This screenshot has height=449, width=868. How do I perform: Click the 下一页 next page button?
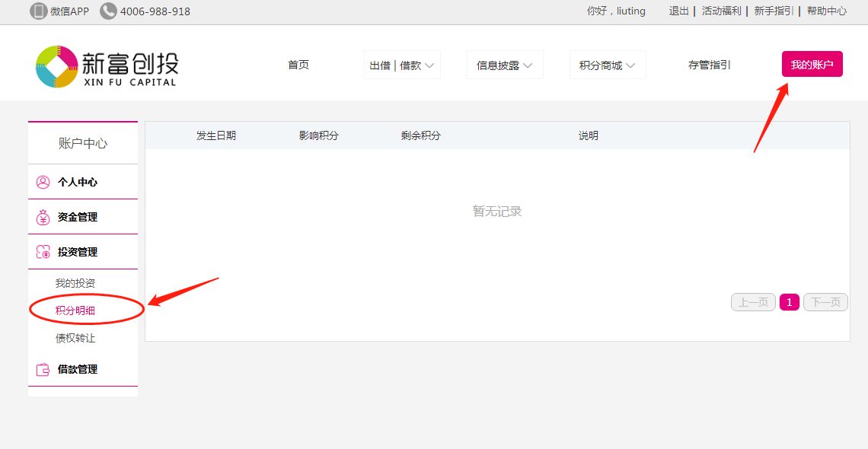[826, 302]
